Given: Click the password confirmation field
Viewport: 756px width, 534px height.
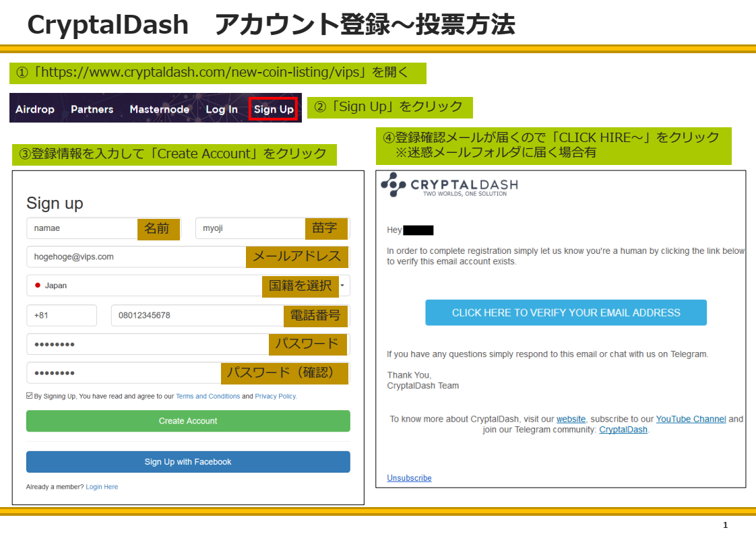Looking at the screenshot, I should pos(188,373).
